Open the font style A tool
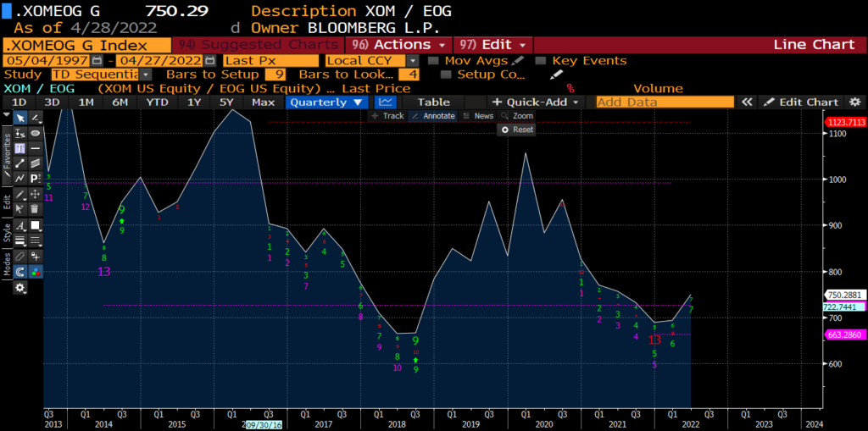 pos(20,226)
